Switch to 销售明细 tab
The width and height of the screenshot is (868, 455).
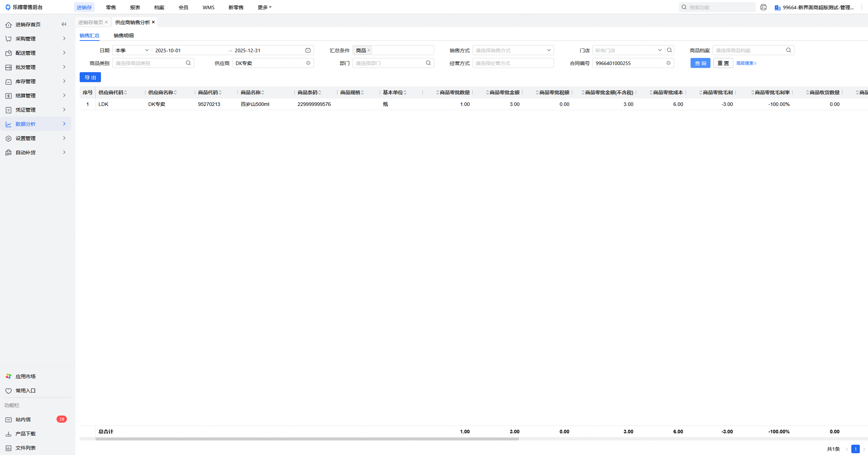coord(123,36)
